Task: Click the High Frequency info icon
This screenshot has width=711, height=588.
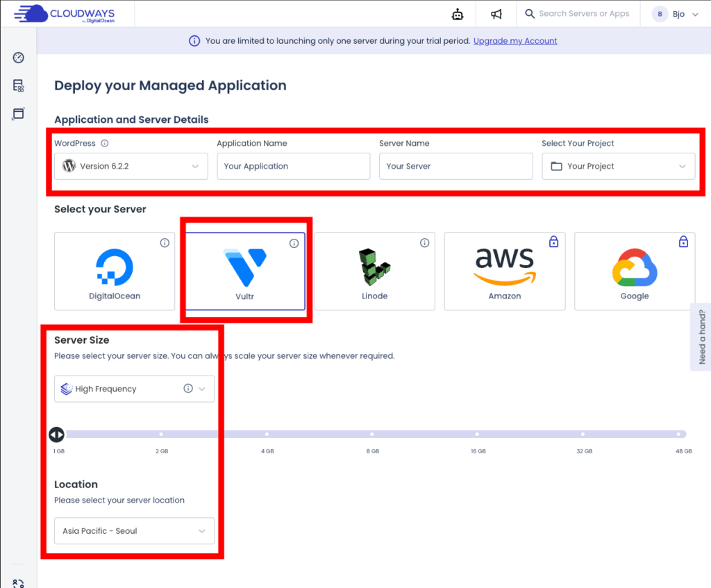Action: [x=188, y=389]
